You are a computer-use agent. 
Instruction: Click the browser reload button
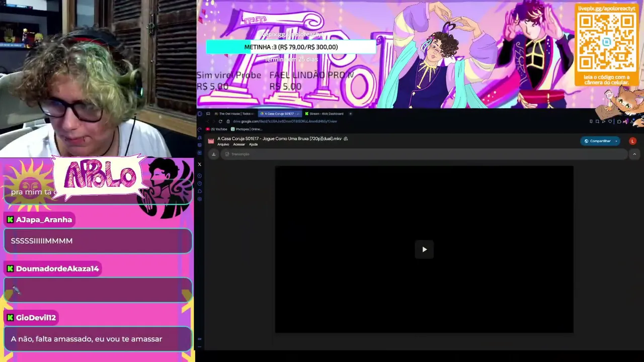tap(220, 121)
